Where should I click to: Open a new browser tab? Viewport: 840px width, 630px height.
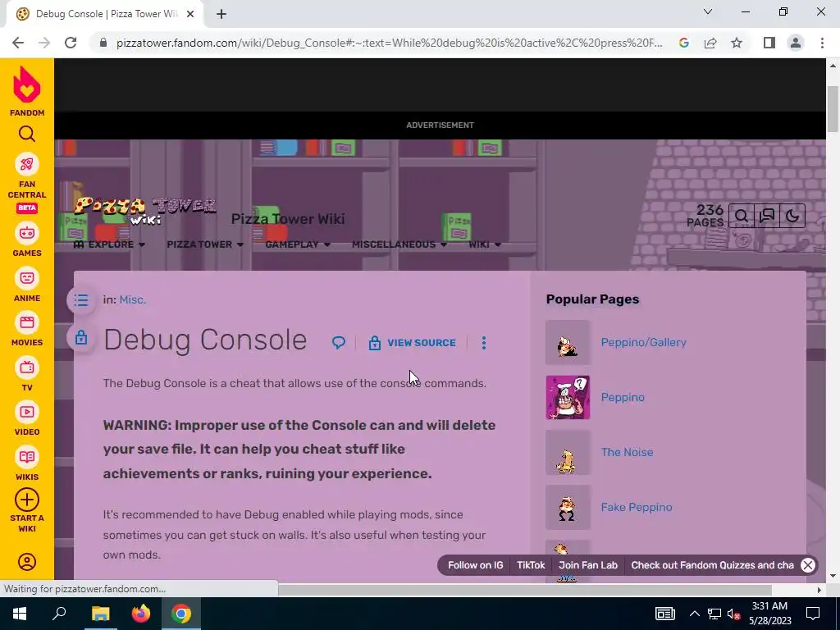221,14
